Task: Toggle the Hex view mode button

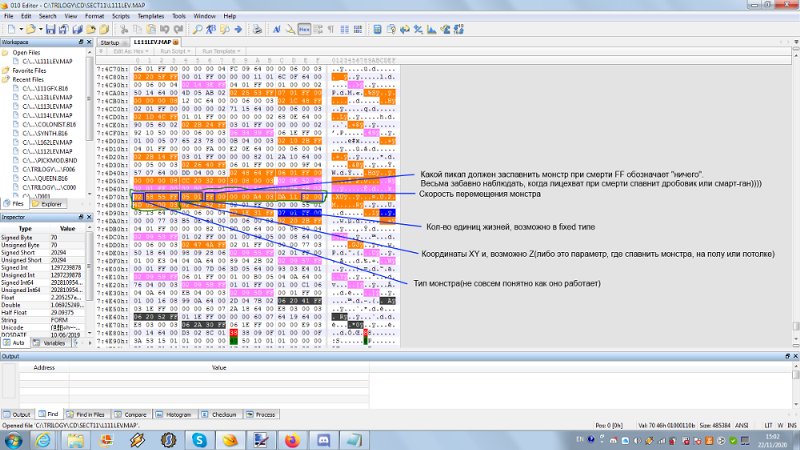Action: point(304,29)
